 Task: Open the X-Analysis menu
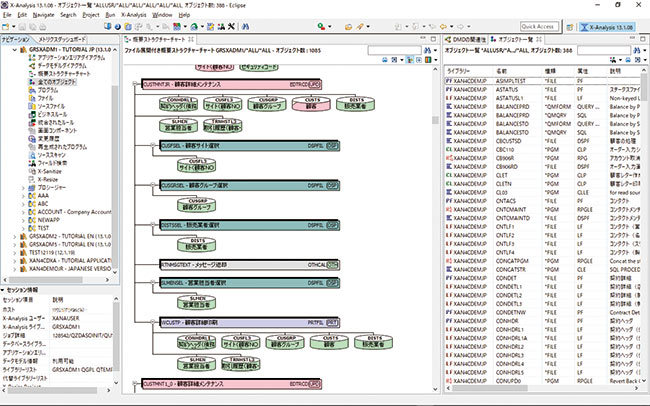pyautogui.click(x=133, y=16)
